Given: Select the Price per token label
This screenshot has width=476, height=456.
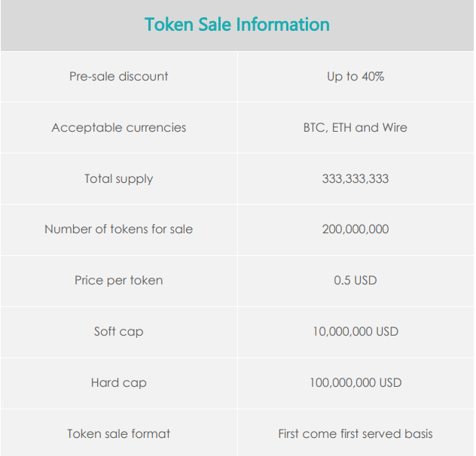Looking at the screenshot, I should tap(119, 281).
